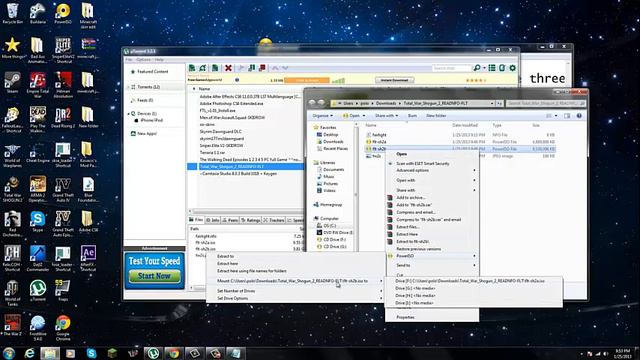This screenshot has height=360, width=640.
Task: Click File menu in uTorrent
Action: (129, 60)
